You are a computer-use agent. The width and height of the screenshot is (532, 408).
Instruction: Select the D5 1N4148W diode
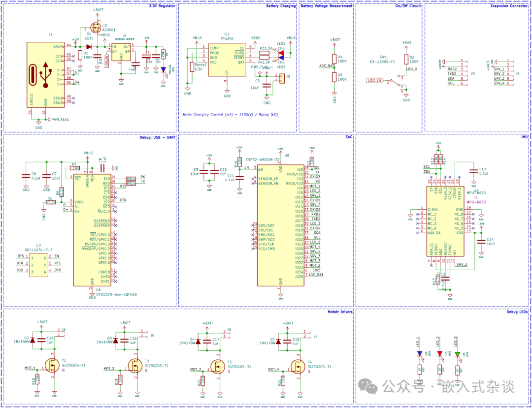tap(278, 341)
